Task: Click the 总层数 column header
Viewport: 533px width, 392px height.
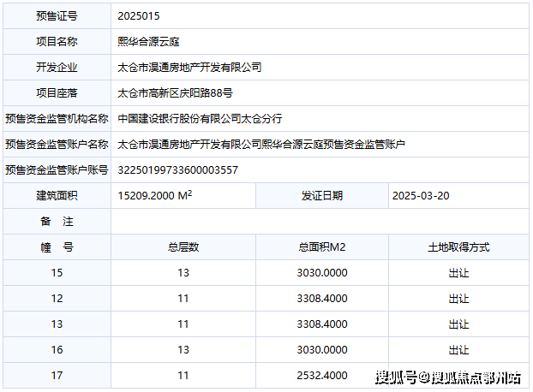Action: click(183, 247)
